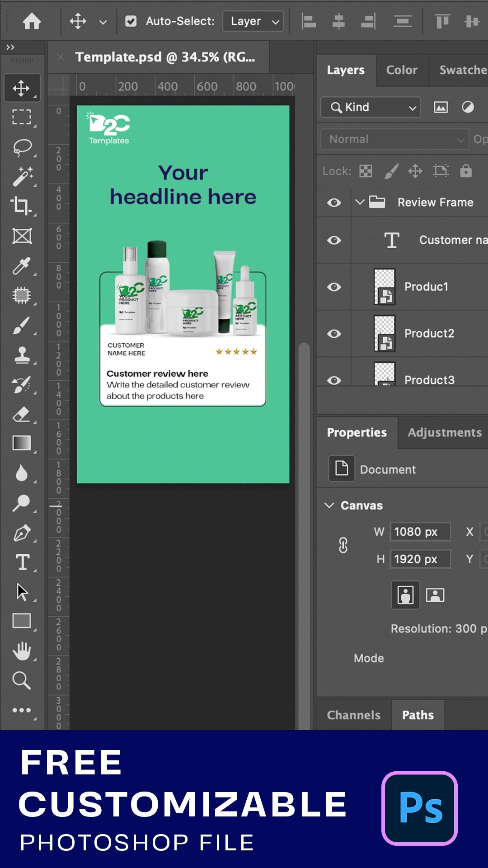Uncheck the Auto-Select checkbox
This screenshot has width=488, height=868.
(131, 21)
